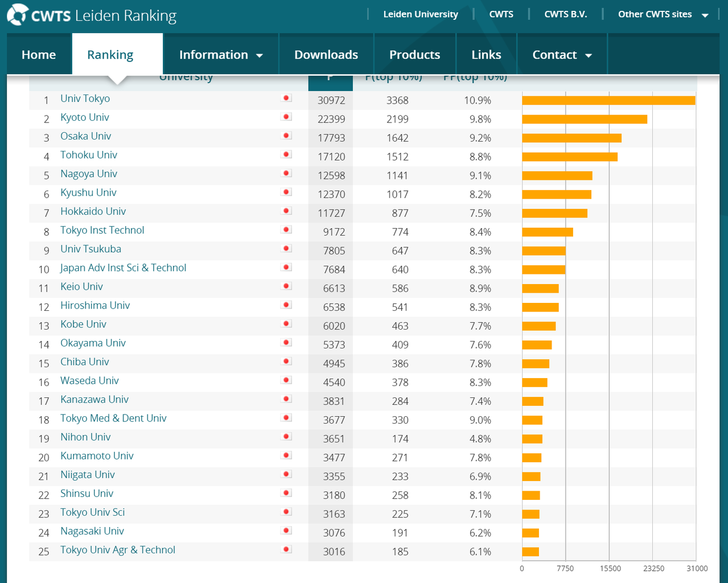Click Japan flag icon beside Tohoku Univ
This screenshot has height=583, width=728.
[x=287, y=154]
